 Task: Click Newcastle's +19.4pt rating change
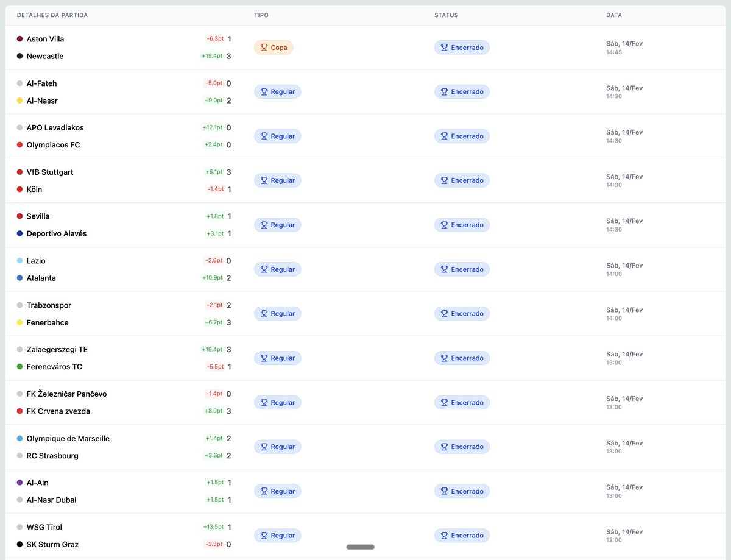(212, 56)
